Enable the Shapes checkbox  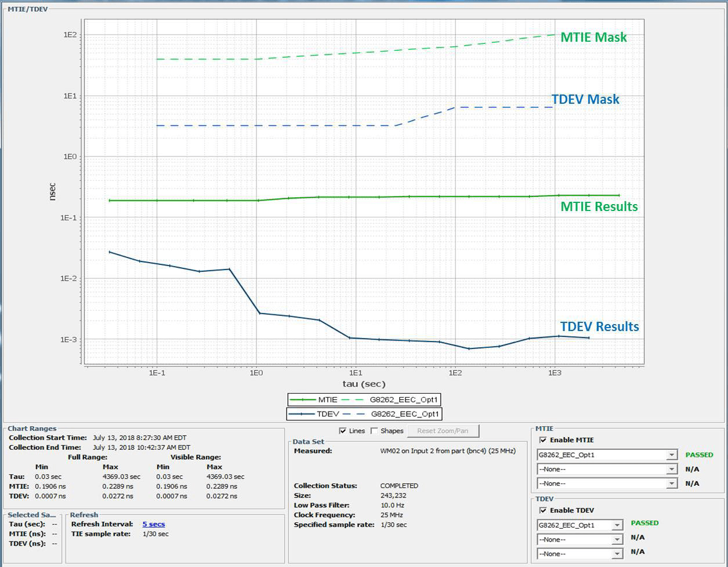pos(374,431)
